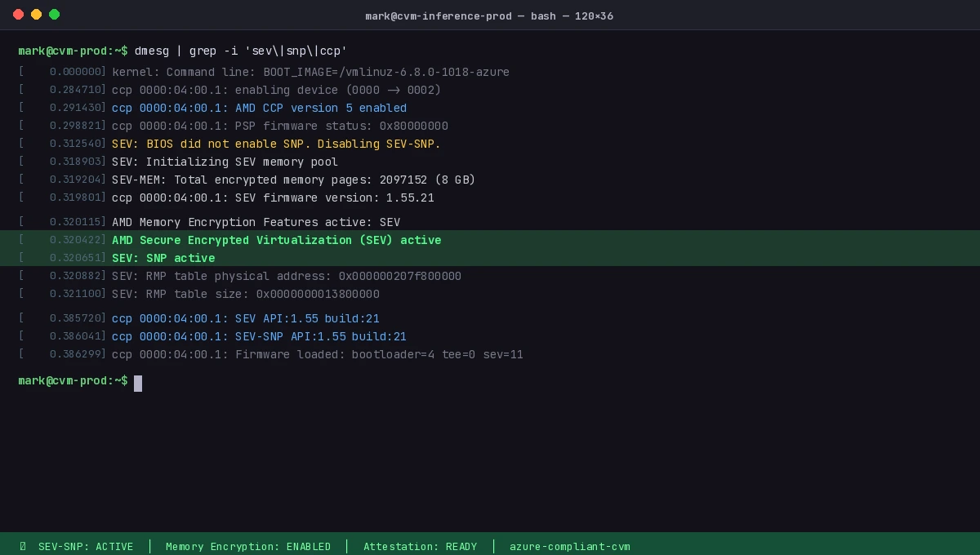Viewport: 980px width, 555px height.
Task: Toggle the highlighted AMD Secure Encrypted Virtualization line
Action: (x=276, y=240)
